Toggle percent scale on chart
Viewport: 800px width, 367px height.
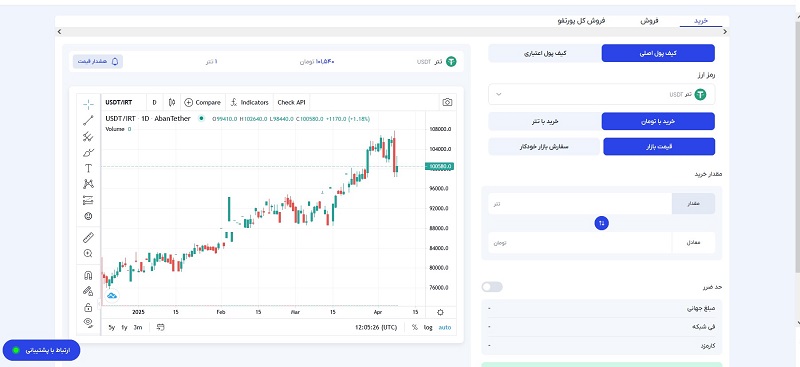click(x=415, y=327)
